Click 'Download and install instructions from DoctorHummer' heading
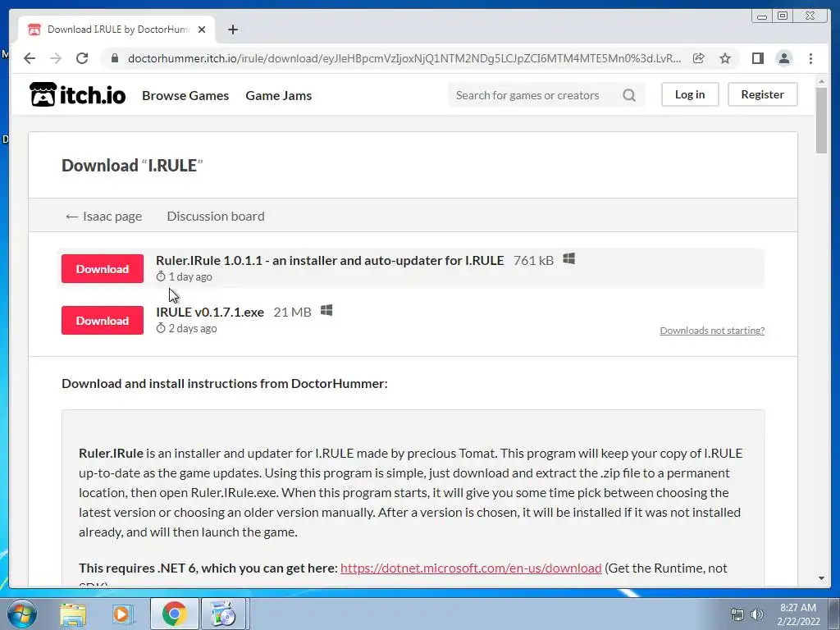 pos(225,384)
